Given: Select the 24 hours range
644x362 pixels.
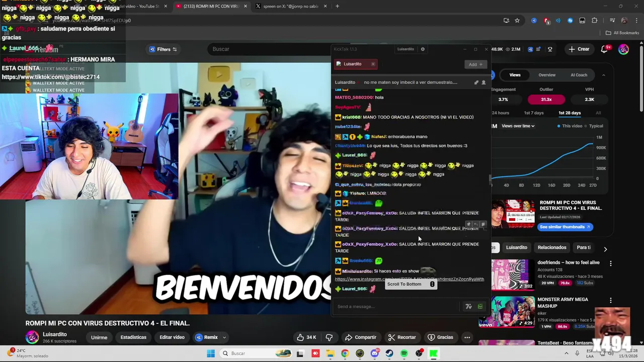Looking at the screenshot, I should tap(501, 113).
